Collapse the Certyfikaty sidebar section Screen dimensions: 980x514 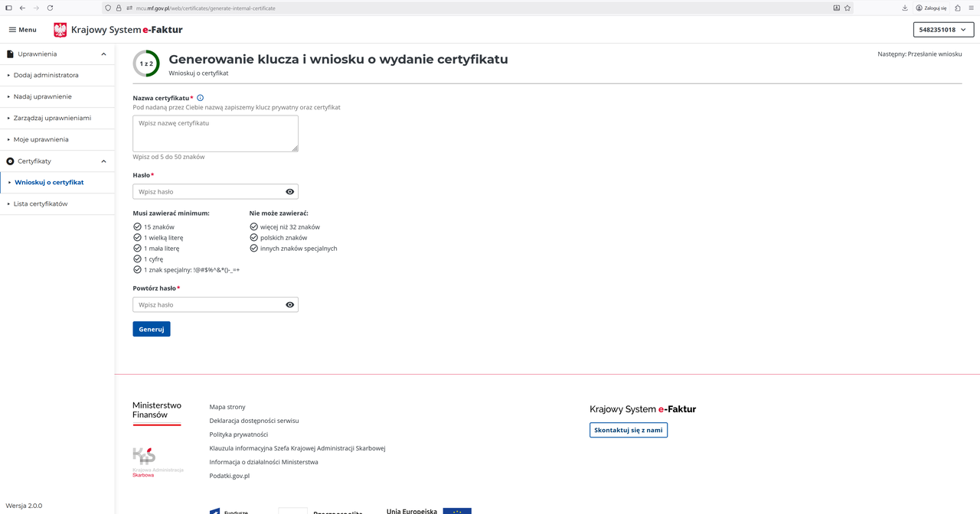(x=103, y=161)
